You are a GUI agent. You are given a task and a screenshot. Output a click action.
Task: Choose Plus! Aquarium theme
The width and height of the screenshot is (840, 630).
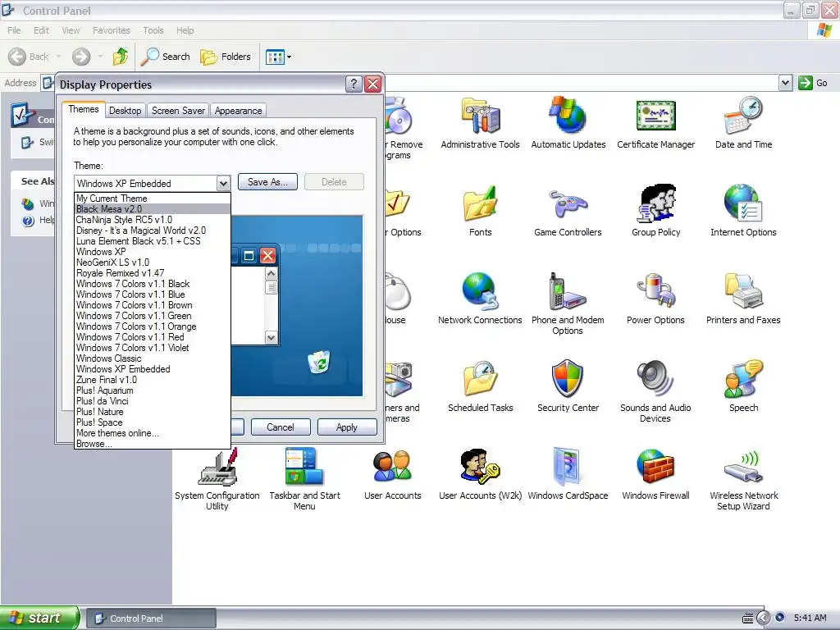pos(153,390)
